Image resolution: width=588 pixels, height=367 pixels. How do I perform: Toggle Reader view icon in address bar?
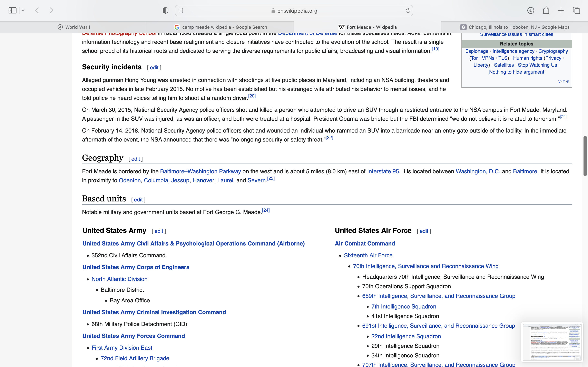(x=181, y=10)
